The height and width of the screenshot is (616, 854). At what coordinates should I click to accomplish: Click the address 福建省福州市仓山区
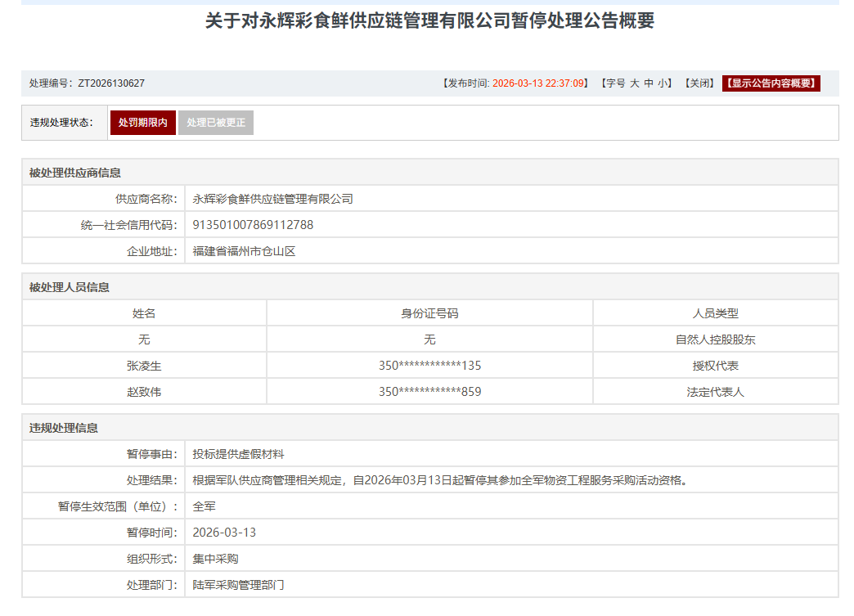click(244, 251)
